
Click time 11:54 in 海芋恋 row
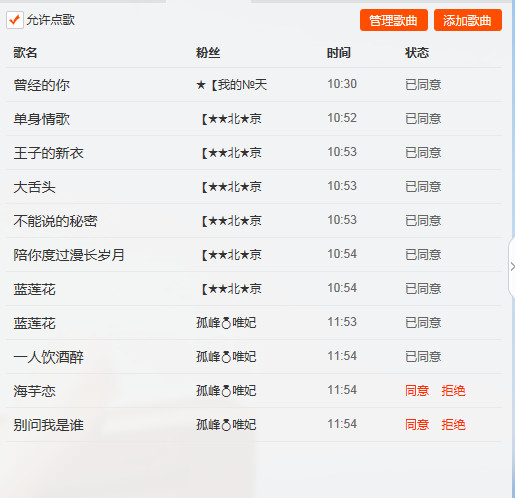pos(342,390)
